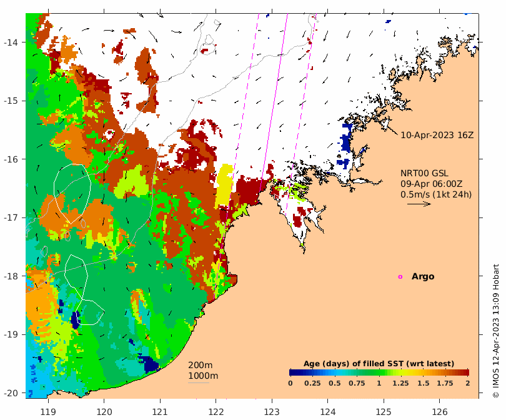
Task: Click the 'Argo' legend label
Action: coord(423,276)
